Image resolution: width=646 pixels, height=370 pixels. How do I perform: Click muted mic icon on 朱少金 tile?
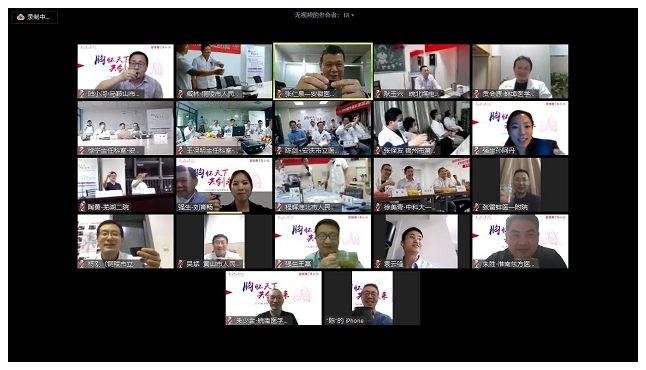click(x=230, y=320)
